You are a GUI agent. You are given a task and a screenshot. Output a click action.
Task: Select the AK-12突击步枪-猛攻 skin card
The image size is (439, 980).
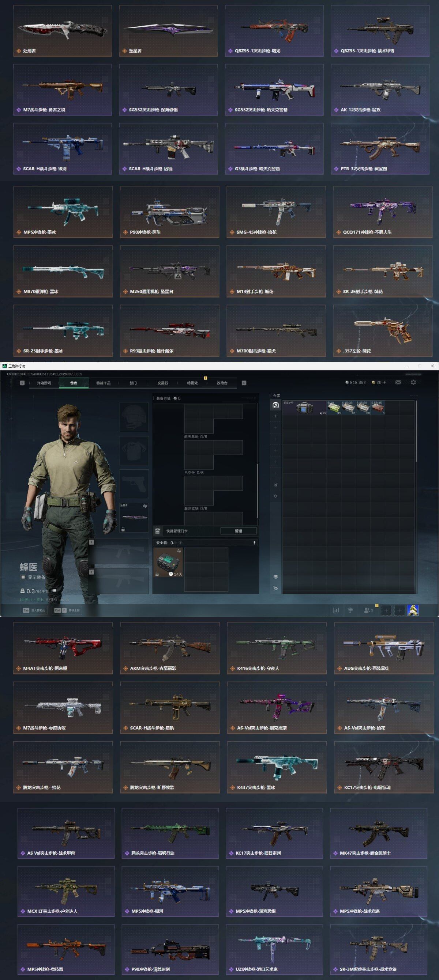pyautogui.click(x=380, y=90)
